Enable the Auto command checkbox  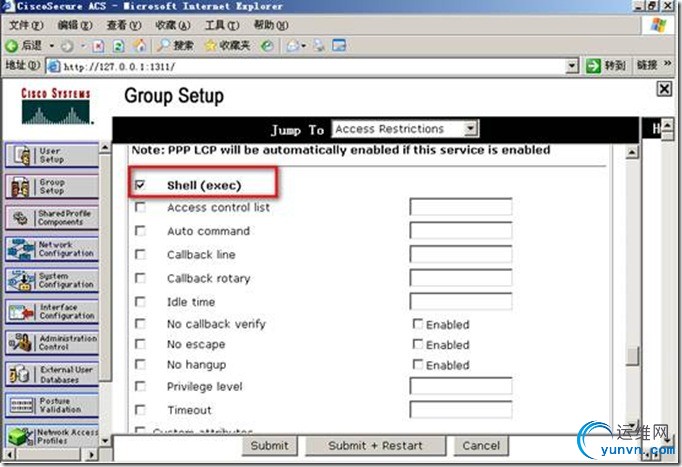coord(140,230)
